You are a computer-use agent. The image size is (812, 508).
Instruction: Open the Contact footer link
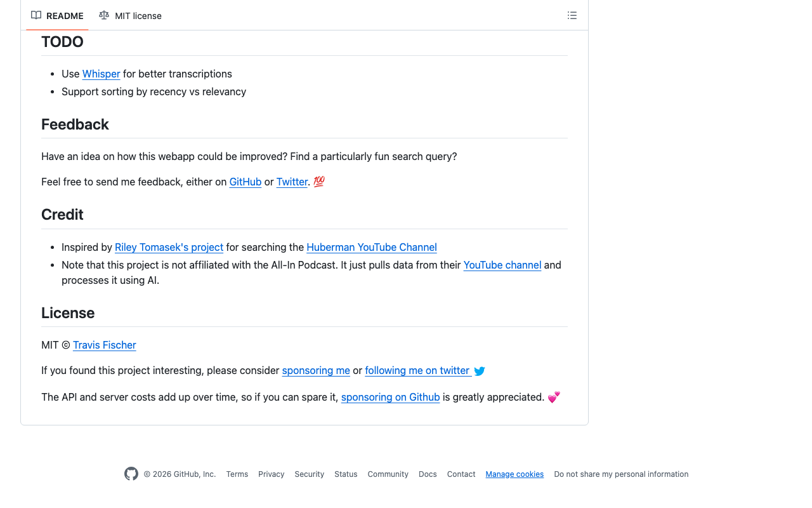pos(461,474)
